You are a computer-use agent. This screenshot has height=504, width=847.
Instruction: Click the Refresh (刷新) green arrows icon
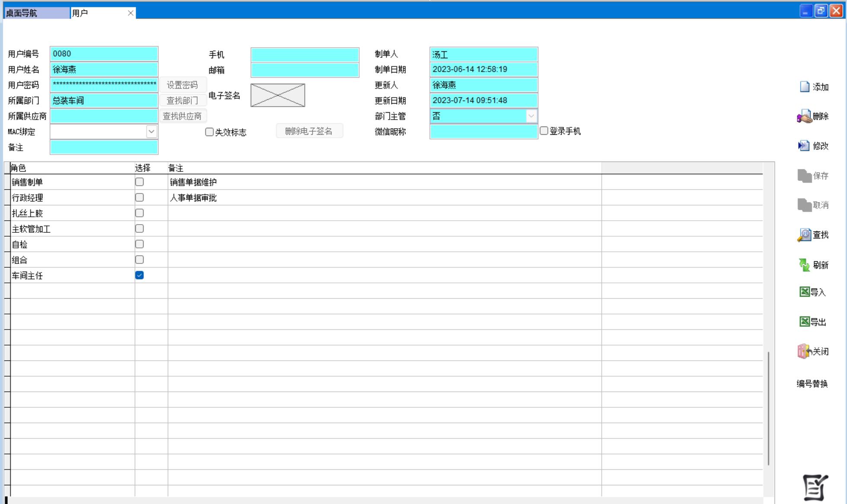[x=804, y=265]
